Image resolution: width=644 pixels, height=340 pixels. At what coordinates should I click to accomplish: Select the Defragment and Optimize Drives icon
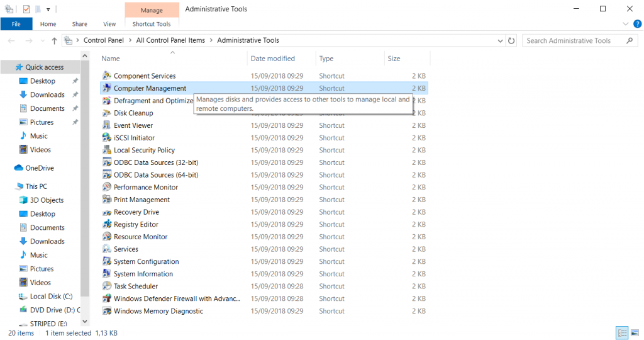point(107,100)
